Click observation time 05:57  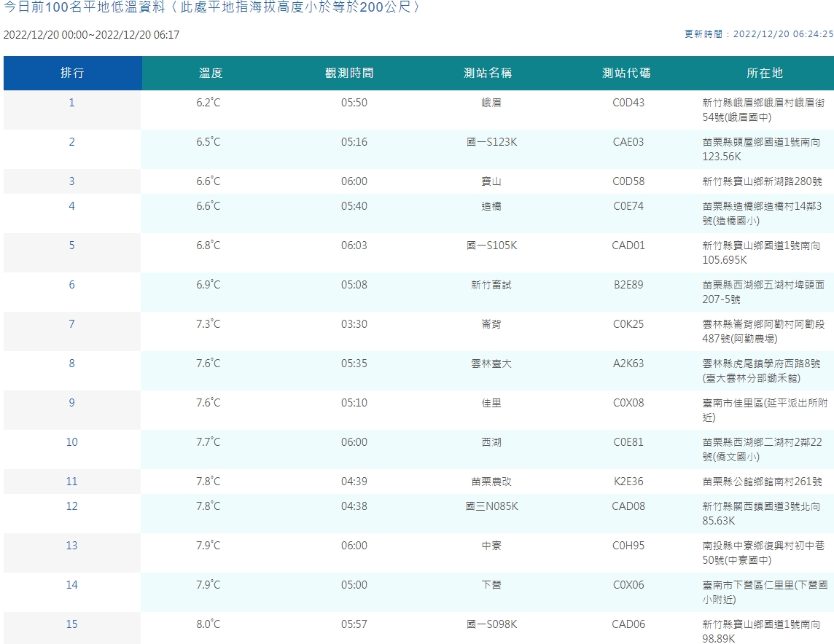[354, 624]
